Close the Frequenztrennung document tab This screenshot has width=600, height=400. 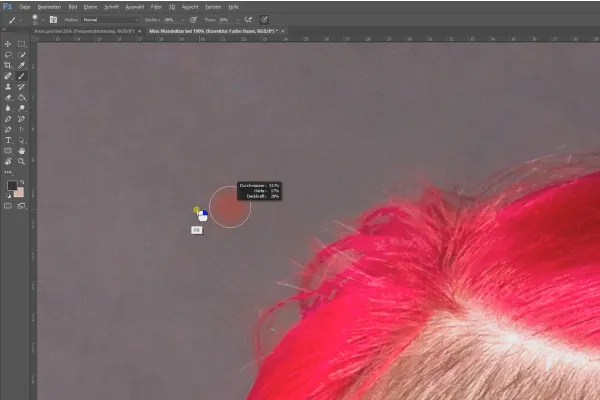[140, 31]
